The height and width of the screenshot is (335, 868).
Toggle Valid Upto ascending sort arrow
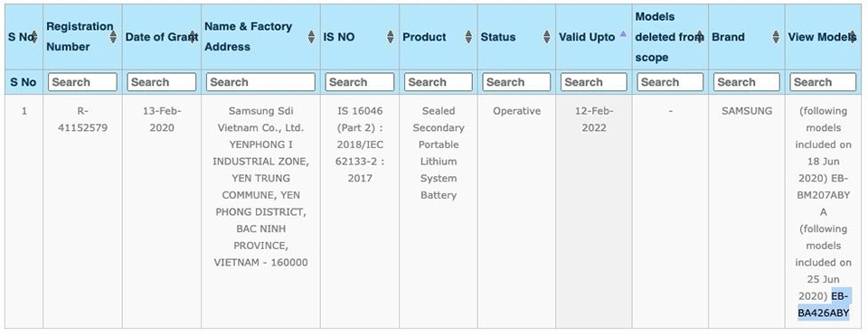[623, 33]
